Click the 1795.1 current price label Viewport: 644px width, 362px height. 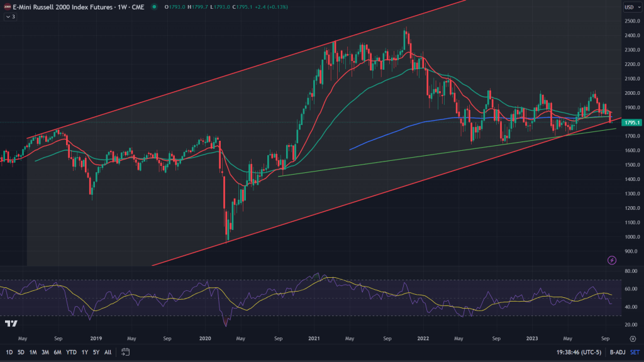(x=631, y=123)
